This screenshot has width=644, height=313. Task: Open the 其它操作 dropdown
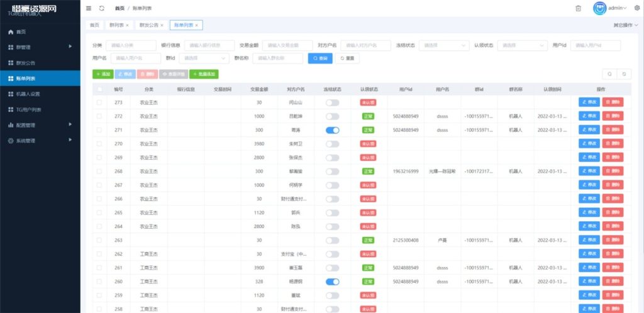point(626,25)
